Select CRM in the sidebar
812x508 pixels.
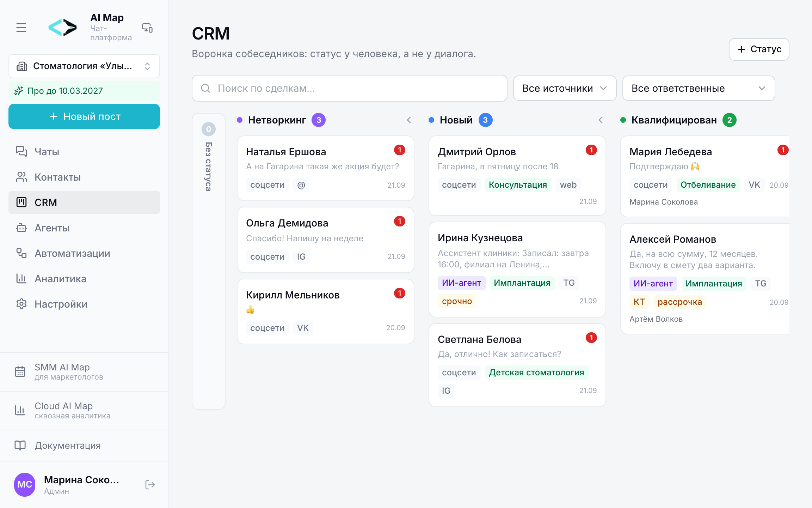84,202
